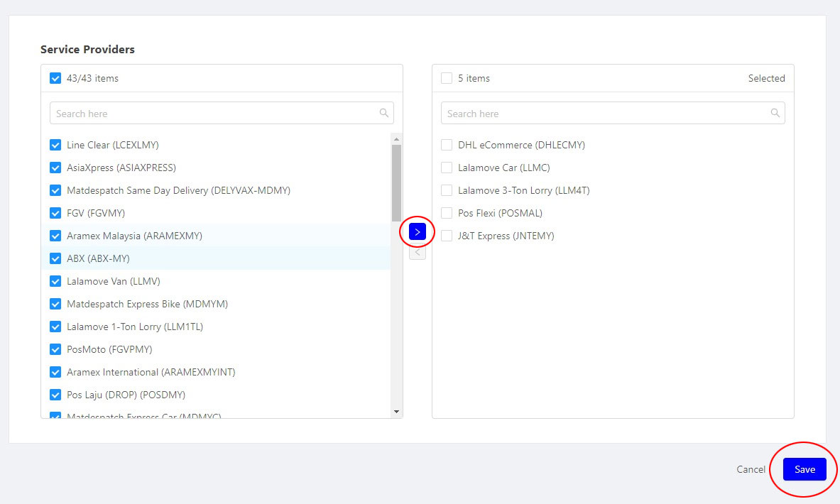The width and height of the screenshot is (840, 504).
Task: Focus the Selected list search field
Action: (613, 113)
